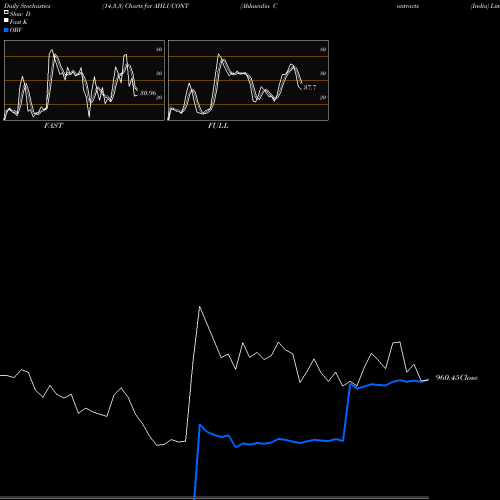Screen dimensions: 500x500
Task: Select the 'Fast K' legend label
Action: coord(19,22)
